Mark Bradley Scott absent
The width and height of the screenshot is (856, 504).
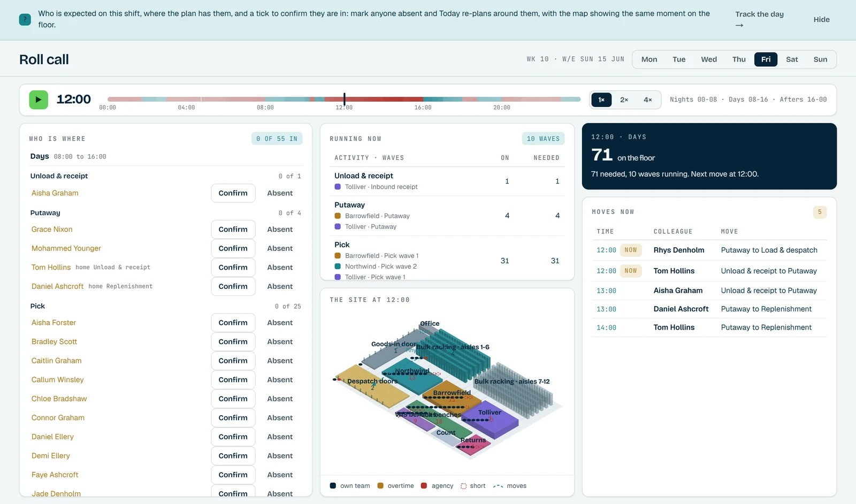click(x=280, y=342)
